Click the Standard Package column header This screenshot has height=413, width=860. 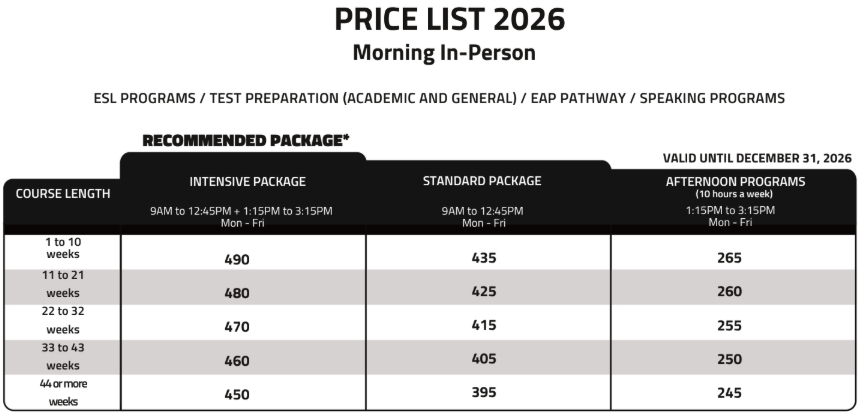point(482,181)
